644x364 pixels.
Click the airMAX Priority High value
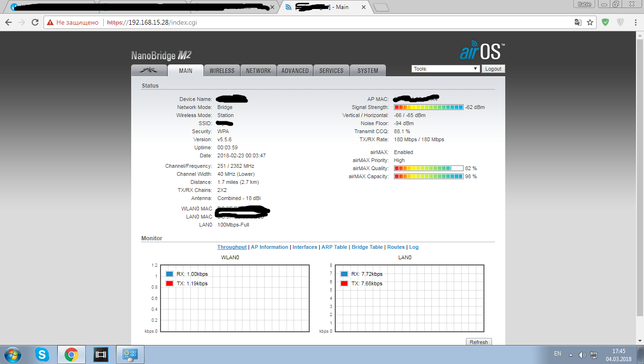[399, 160]
